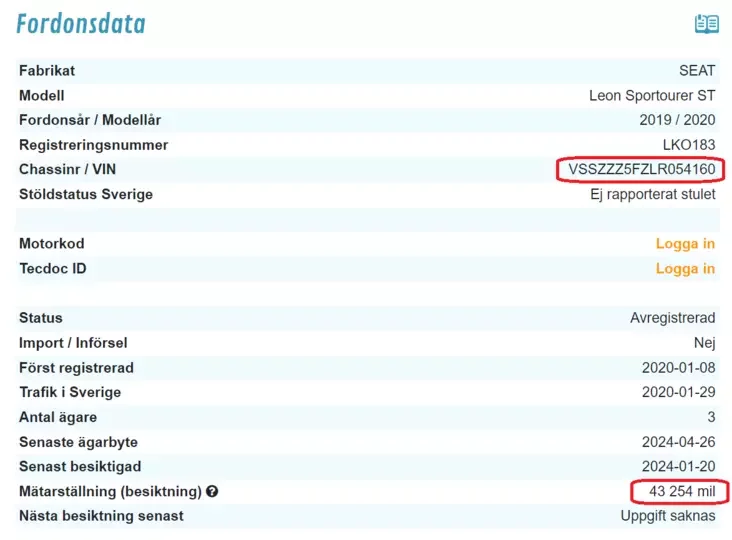The height and width of the screenshot is (540, 732).
Task: Click the Chassinr / VIN row label
Action: tap(74, 170)
